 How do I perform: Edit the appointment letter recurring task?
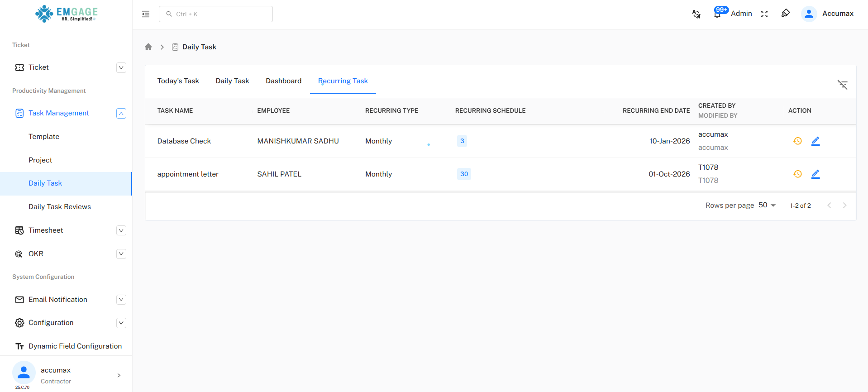[816, 174]
